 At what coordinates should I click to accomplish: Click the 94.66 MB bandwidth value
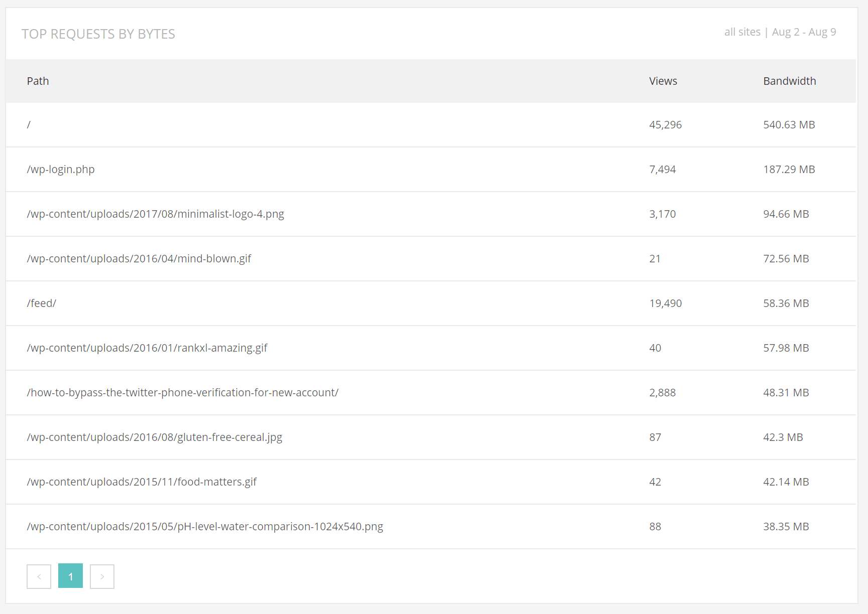786,214
